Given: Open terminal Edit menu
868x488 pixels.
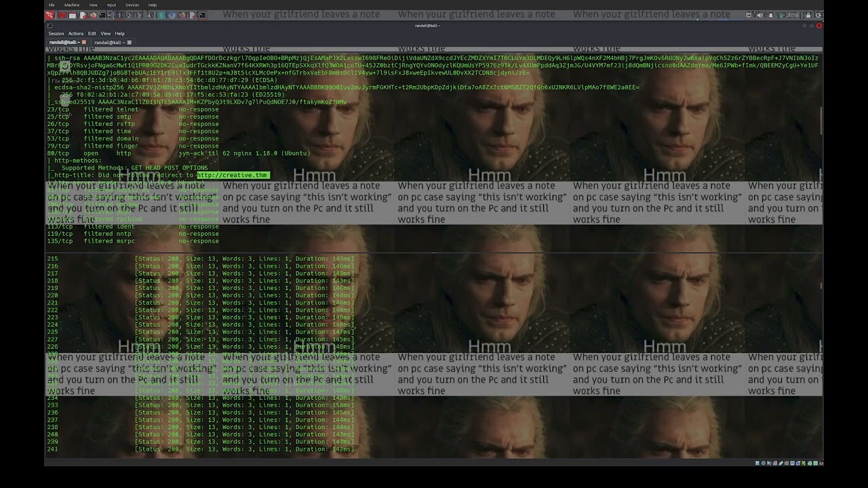Looking at the screenshot, I should [92, 33].
